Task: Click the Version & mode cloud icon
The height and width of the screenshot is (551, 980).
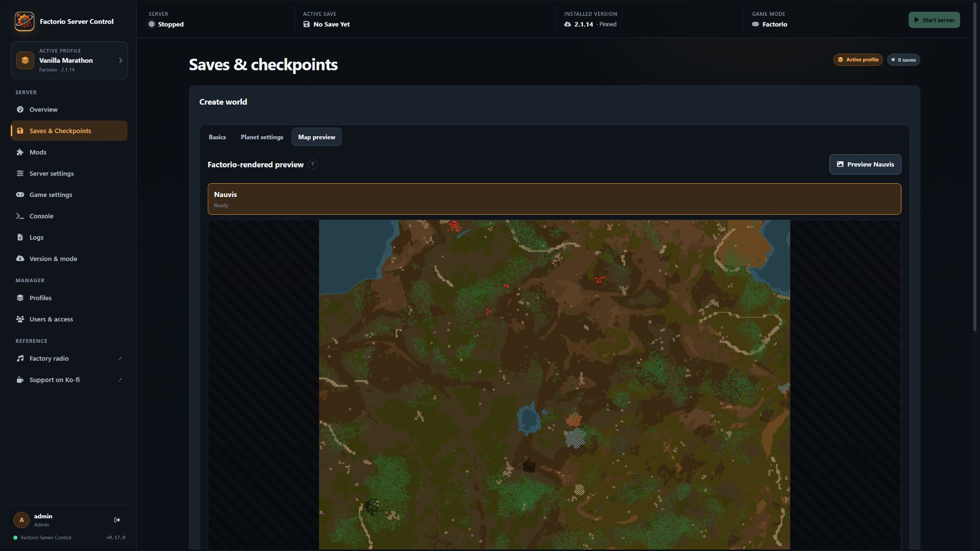Action: (20, 259)
